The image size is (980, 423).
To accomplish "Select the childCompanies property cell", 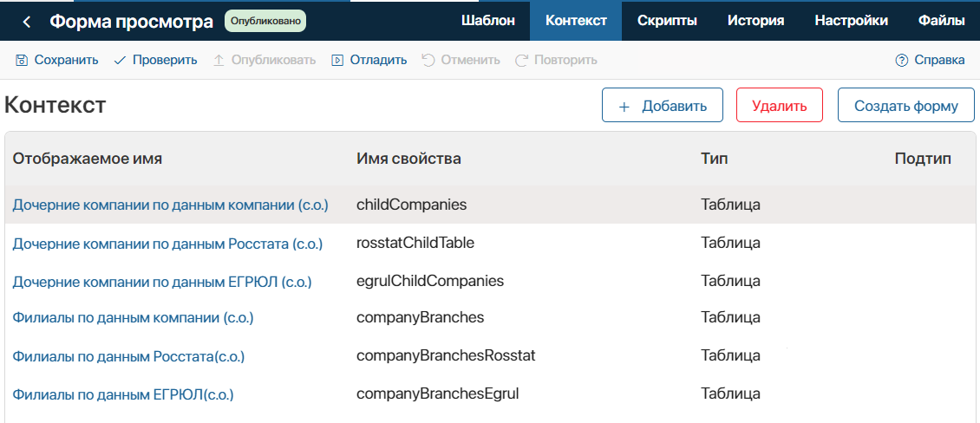I will coord(411,205).
